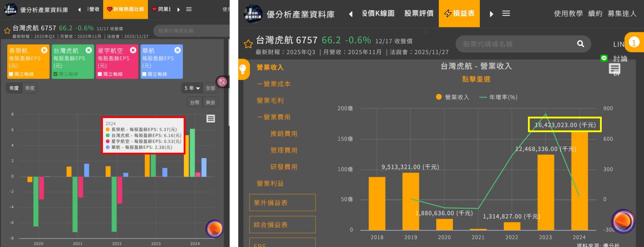Click the search magnifier icon
This screenshot has height=247, width=644.
[x=580, y=44]
